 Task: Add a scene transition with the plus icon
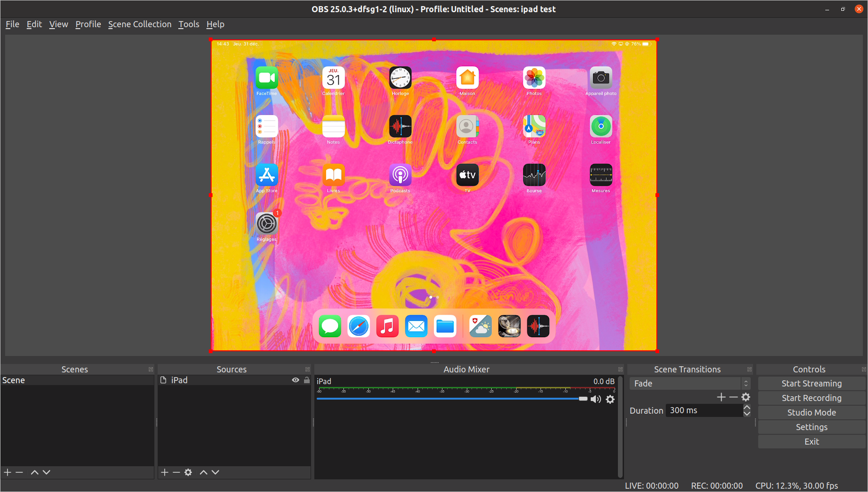(722, 397)
